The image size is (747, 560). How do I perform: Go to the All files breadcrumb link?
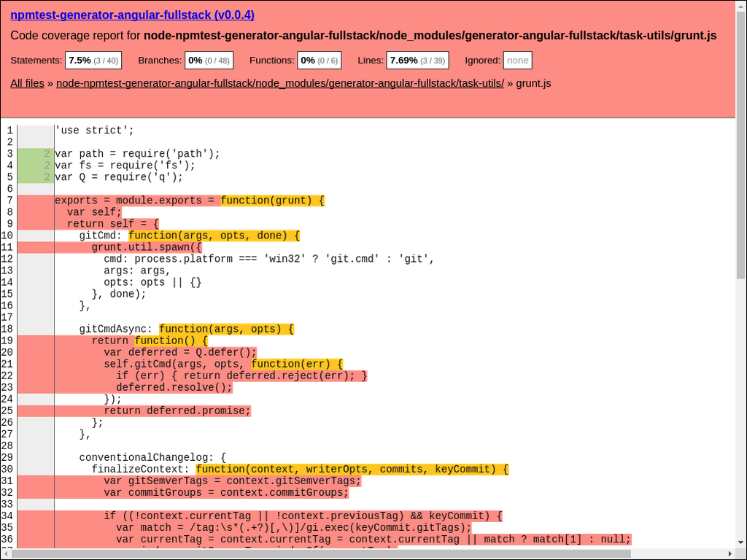27,83
